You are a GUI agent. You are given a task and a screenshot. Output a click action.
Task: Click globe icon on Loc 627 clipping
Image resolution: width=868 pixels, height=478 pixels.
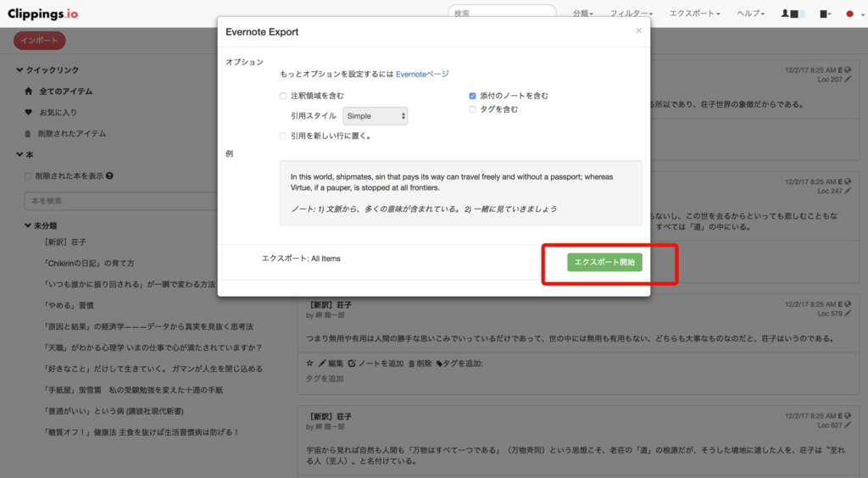(848, 415)
